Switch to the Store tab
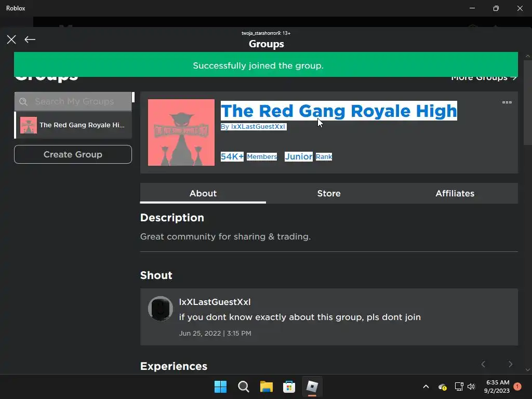 329,193
